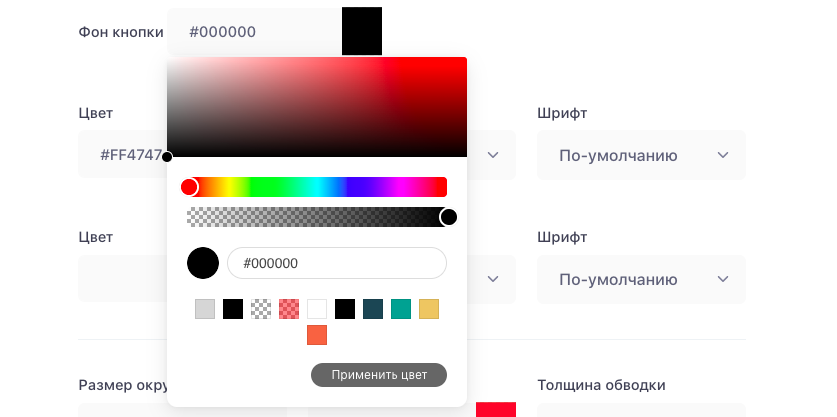
Task: Click the checkered opacity slider track
Action: tap(317, 217)
